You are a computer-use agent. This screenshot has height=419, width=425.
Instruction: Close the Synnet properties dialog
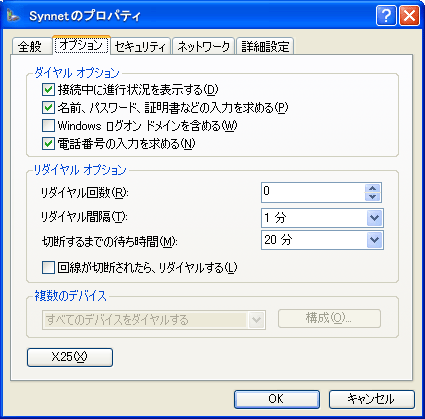(x=409, y=15)
